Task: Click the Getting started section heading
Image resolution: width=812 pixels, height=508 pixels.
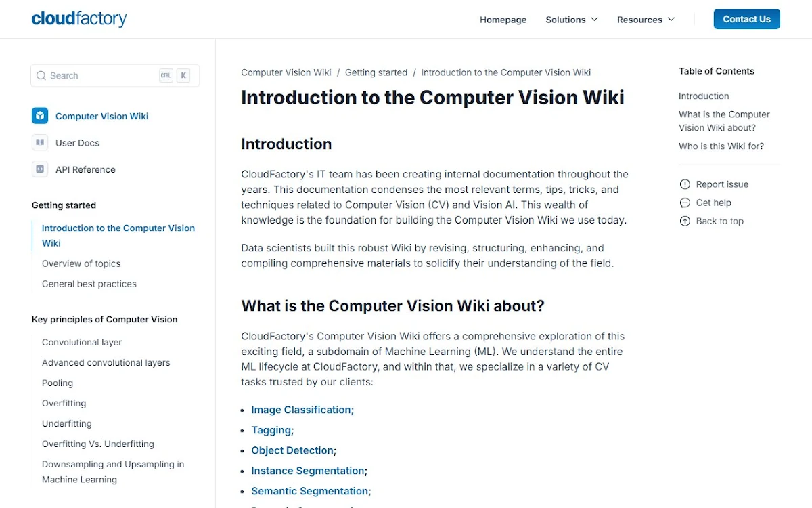Action: (x=64, y=205)
